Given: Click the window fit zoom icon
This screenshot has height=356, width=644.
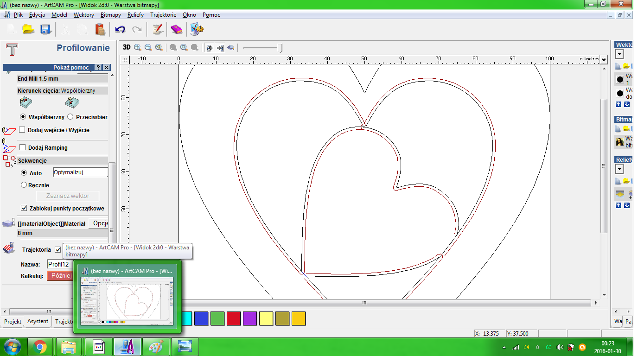Looking at the screenshot, I should coord(184,47).
